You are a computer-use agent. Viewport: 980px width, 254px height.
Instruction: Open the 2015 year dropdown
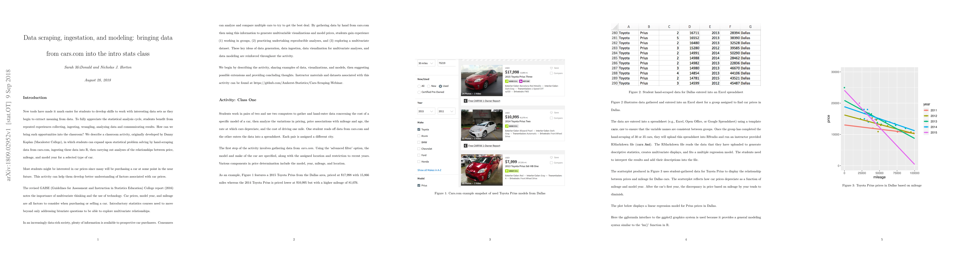[426, 111]
